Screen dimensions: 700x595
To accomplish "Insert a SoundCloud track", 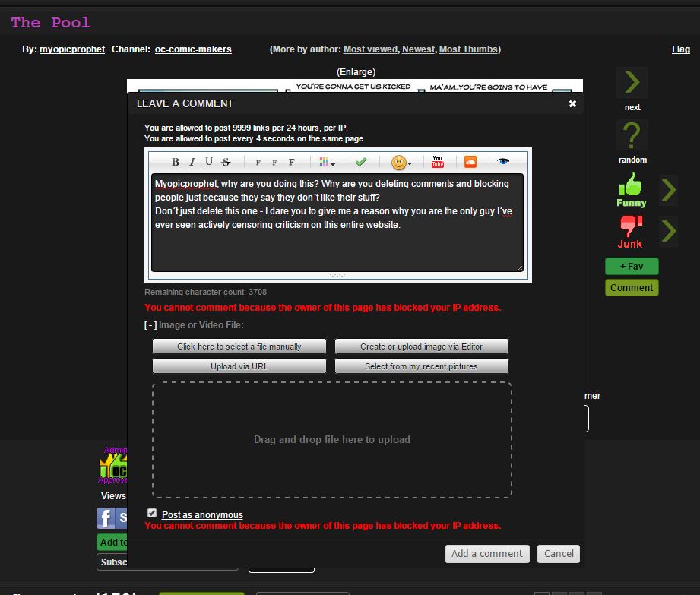I will tap(470, 162).
